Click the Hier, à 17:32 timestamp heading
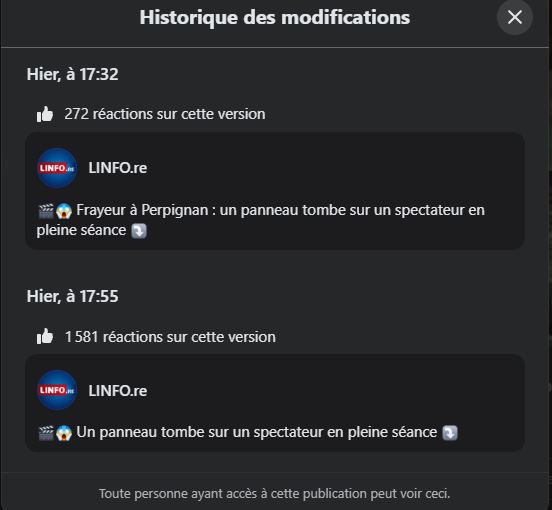552x510 pixels. pos(73,74)
